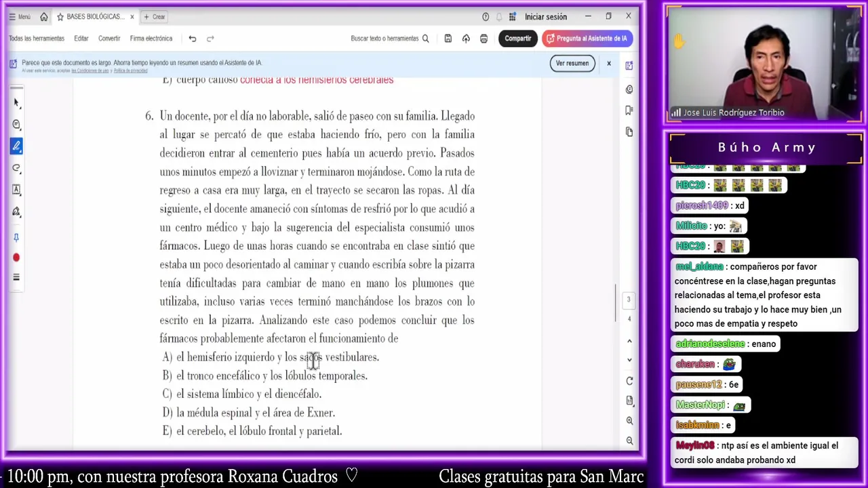Click the Meylin08 chat username
868x488 pixels.
coord(695,445)
